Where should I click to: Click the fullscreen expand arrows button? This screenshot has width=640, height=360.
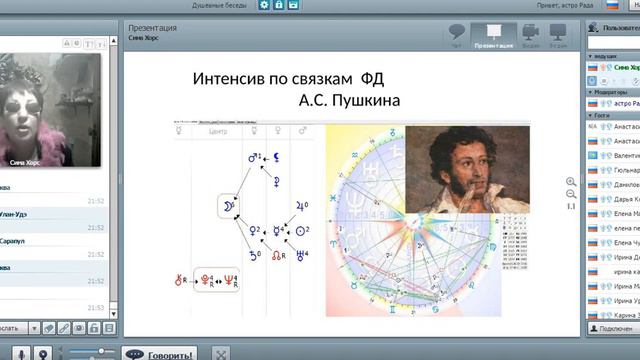pos(221,354)
